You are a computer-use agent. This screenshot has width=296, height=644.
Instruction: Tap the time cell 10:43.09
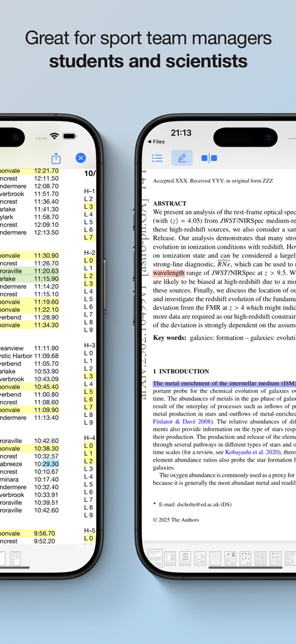[47, 379]
